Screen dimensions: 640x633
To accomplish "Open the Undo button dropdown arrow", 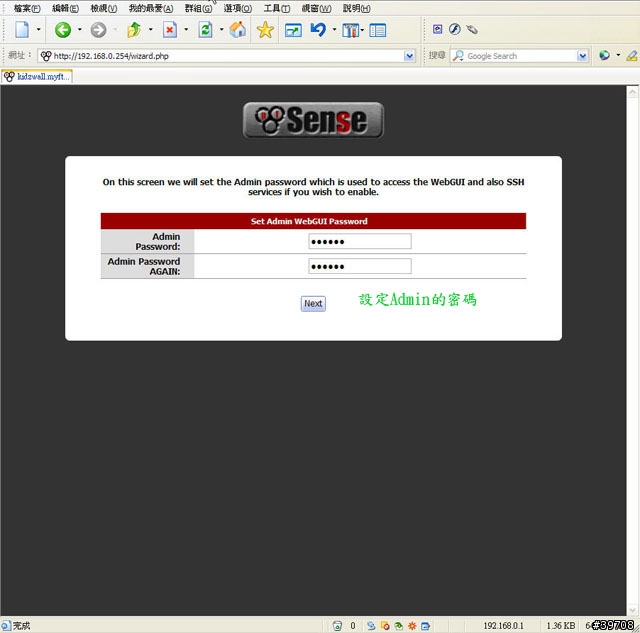I will [x=334, y=29].
